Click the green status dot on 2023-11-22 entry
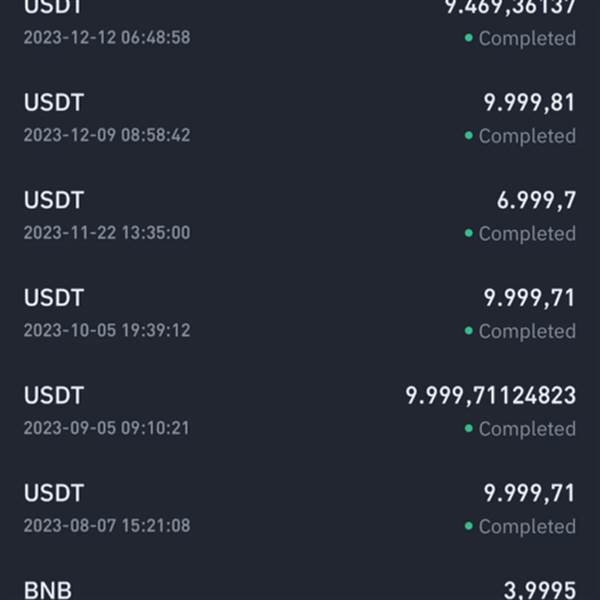 coord(468,233)
